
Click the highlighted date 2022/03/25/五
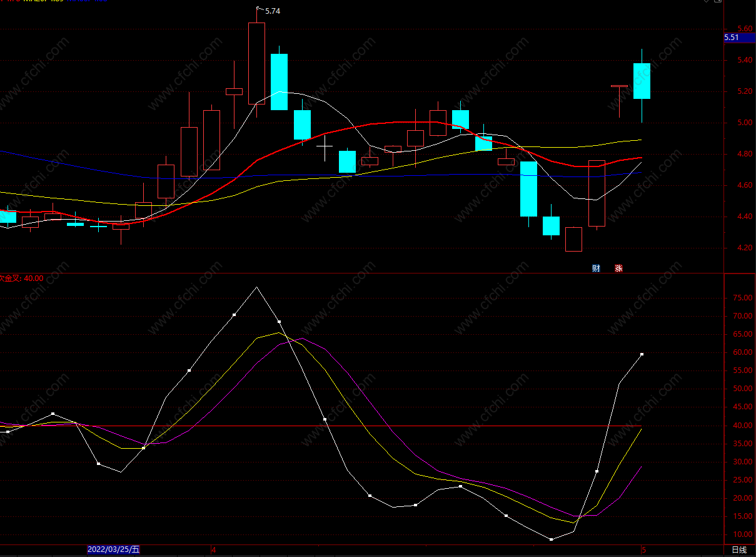pyautogui.click(x=114, y=550)
